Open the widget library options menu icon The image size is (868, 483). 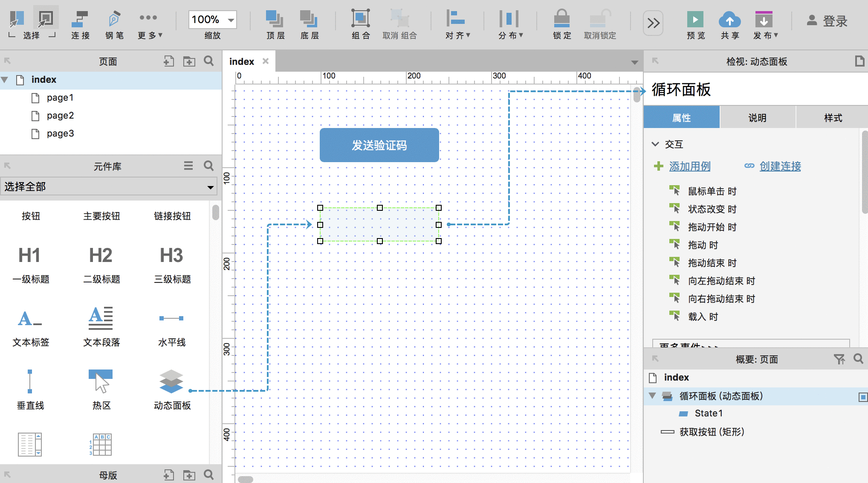tap(188, 166)
